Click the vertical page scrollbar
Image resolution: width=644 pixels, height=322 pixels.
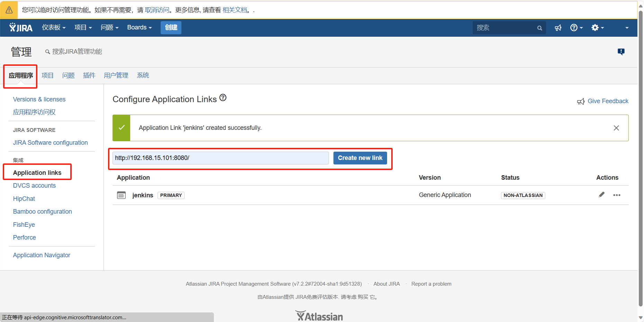click(x=641, y=159)
